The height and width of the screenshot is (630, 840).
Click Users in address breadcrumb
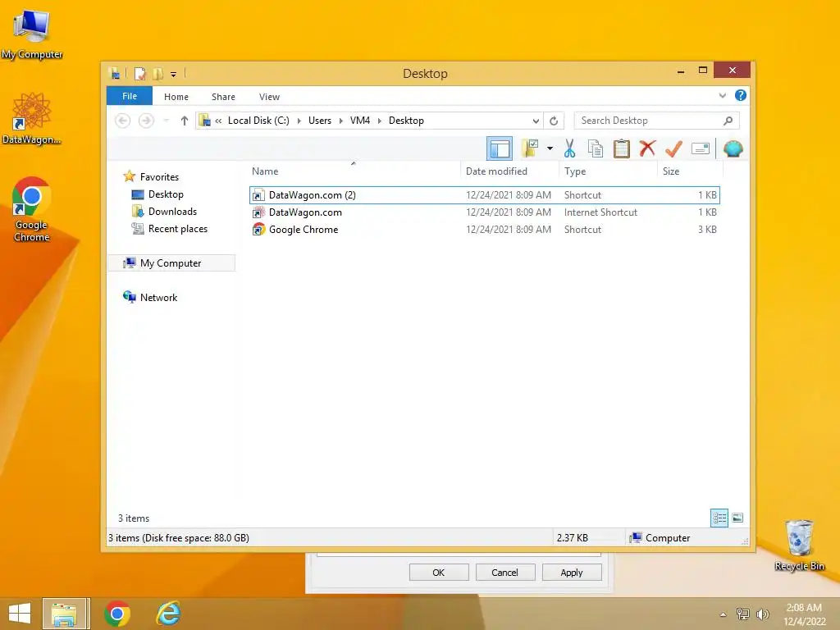(320, 121)
